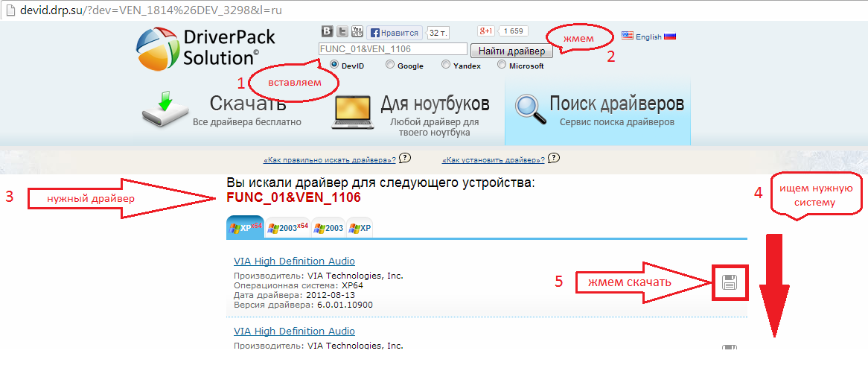Open «Как правильно искать драйвера?» link

330,160
